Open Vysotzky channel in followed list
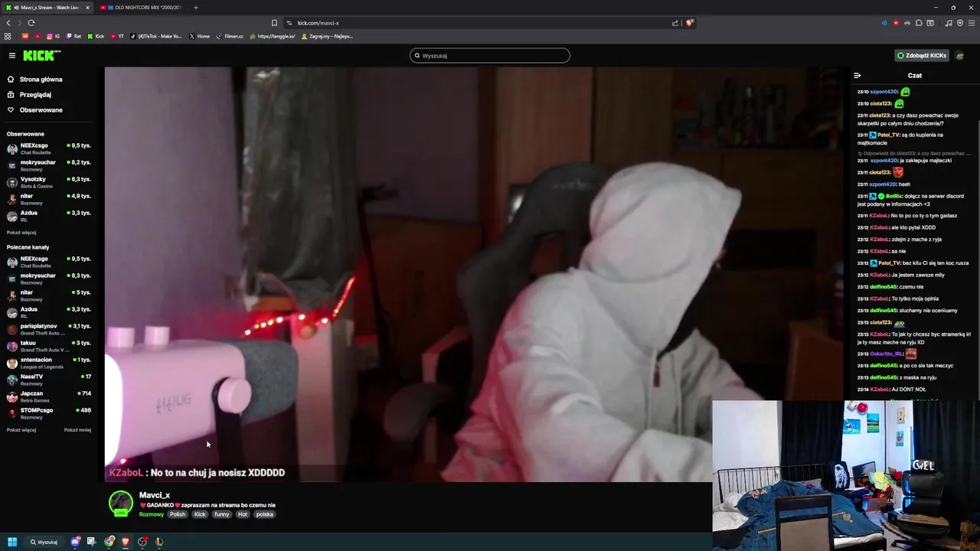This screenshot has height=551, width=980. pyautogui.click(x=49, y=182)
